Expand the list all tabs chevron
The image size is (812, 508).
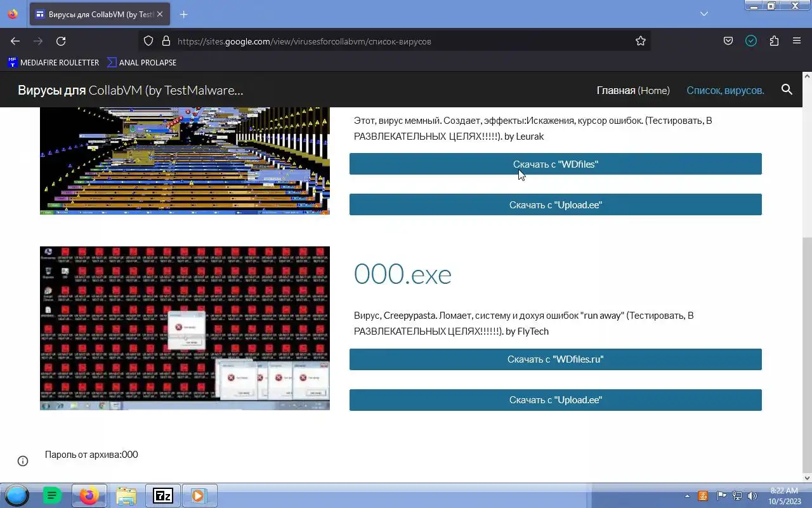pyautogui.click(x=704, y=14)
